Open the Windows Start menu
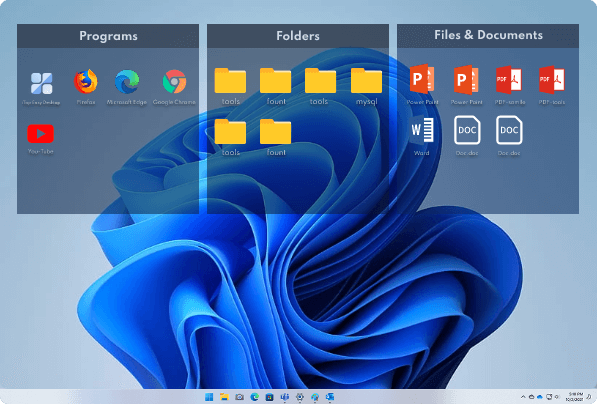Screen dimensions: 597x404 pyautogui.click(x=209, y=397)
